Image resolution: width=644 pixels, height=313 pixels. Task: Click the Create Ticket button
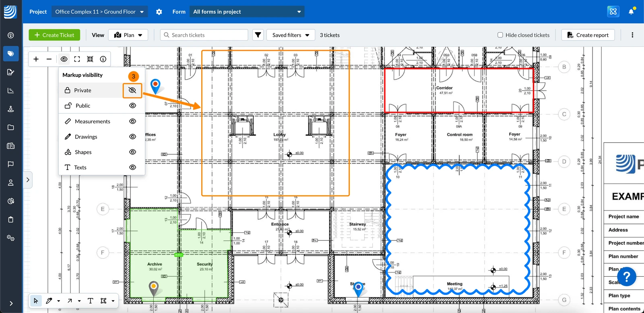54,35
